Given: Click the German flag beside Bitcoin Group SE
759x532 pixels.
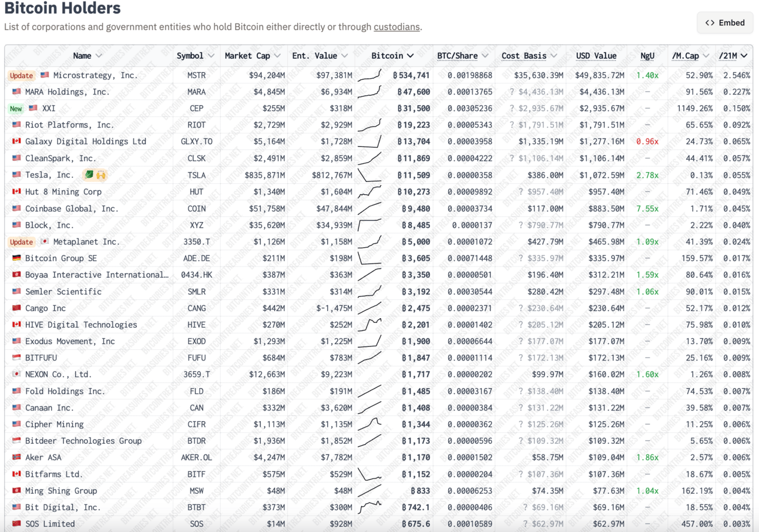Looking at the screenshot, I should tap(16, 258).
